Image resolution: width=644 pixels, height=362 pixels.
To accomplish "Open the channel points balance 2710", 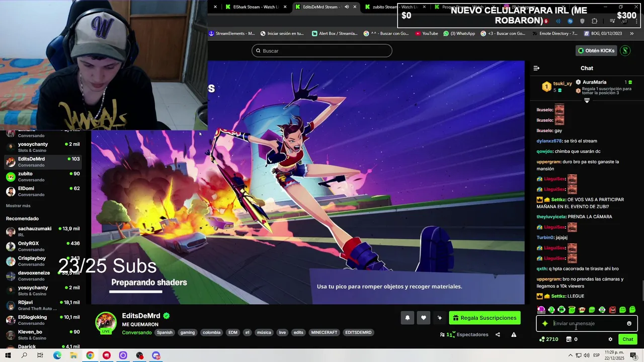I will coord(548,339).
